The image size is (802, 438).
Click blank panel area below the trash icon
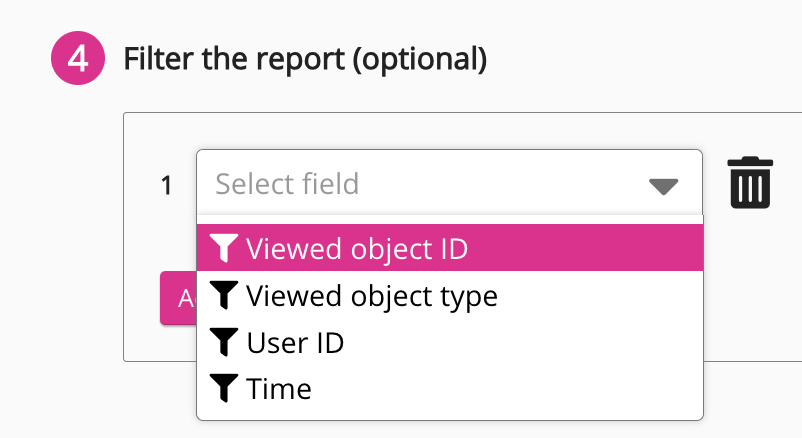click(x=750, y=290)
